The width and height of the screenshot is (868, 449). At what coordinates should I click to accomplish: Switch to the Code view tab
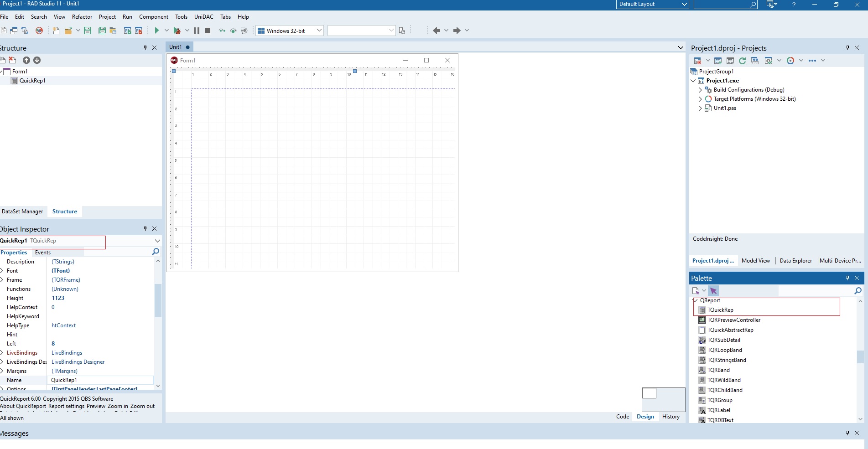(623, 417)
